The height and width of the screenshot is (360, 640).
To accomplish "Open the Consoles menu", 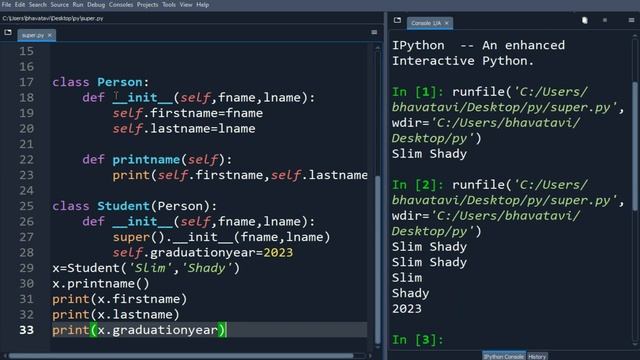I will (121, 5).
